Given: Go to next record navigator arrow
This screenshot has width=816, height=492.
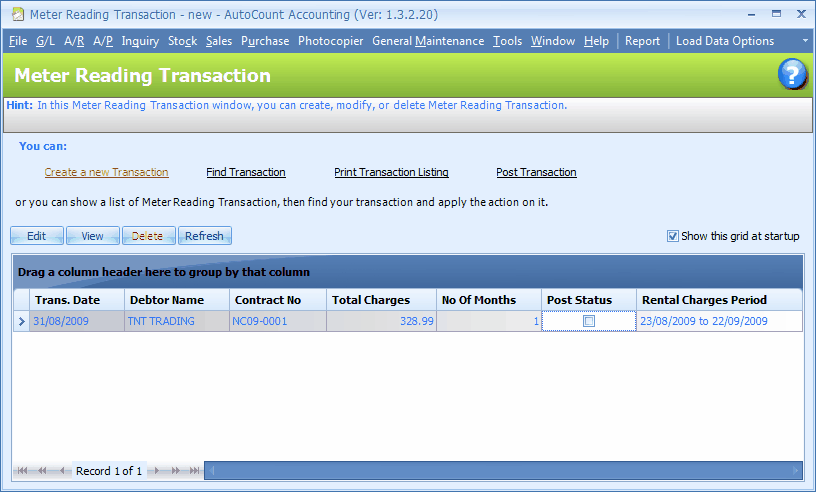Looking at the screenshot, I should pyautogui.click(x=156, y=471).
